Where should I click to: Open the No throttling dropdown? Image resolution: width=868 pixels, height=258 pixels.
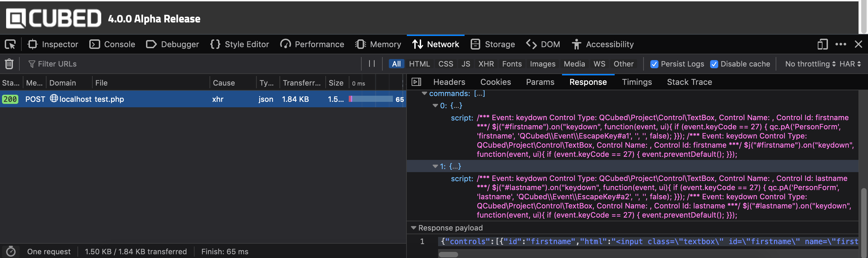810,64
